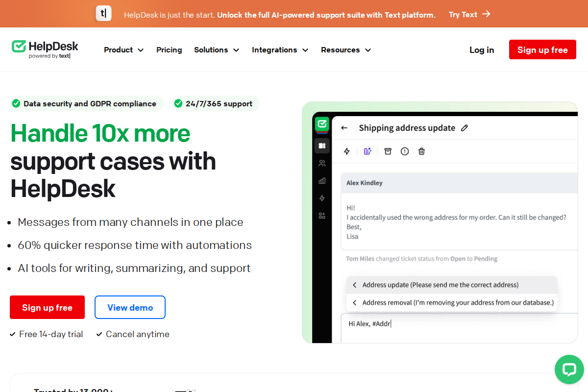This screenshot has width=588, height=392.
Task: Click the team people icon in sidebar
Action: [x=322, y=163]
